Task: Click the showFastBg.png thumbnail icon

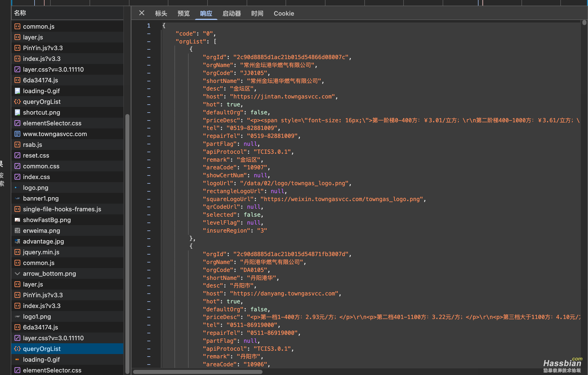Action: pos(17,220)
